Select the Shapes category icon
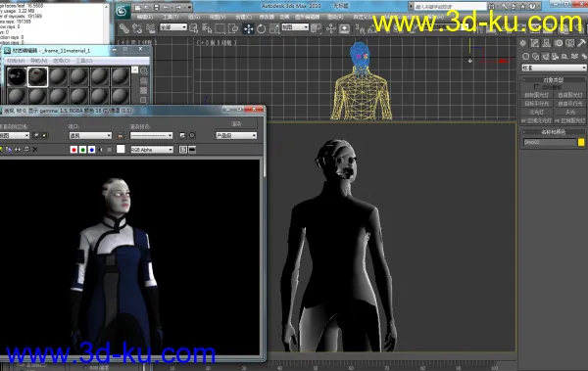The height and width of the screenshot is (371, 588). [x=535, y=57]
